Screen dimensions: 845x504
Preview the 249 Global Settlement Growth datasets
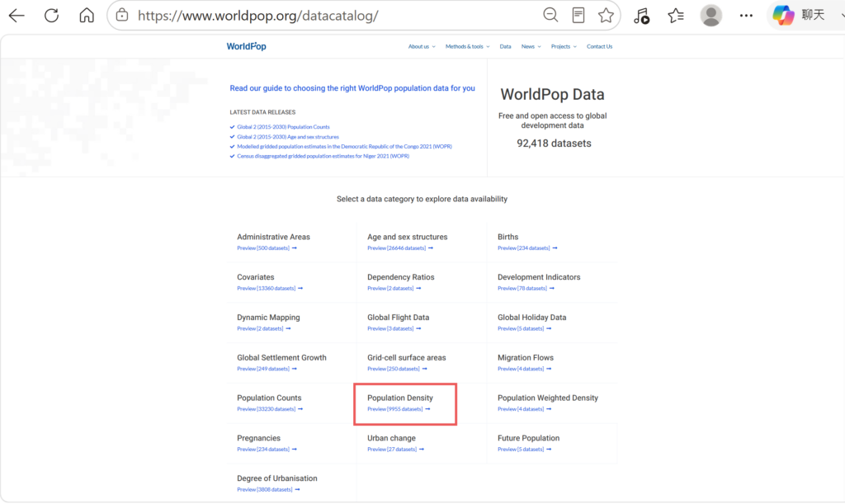point(267,369)
